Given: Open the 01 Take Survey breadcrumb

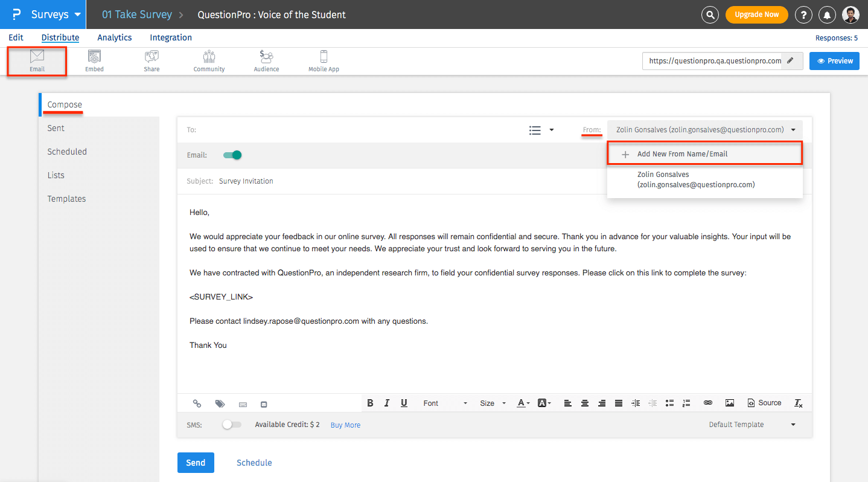Looking at the screenshot, I should point(137,14).
